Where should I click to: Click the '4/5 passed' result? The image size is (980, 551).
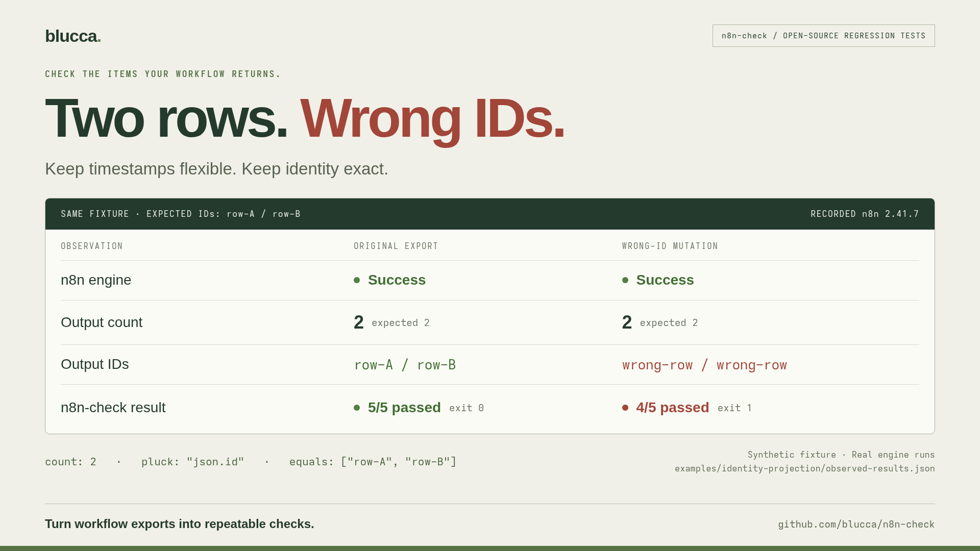click(672, 408)
